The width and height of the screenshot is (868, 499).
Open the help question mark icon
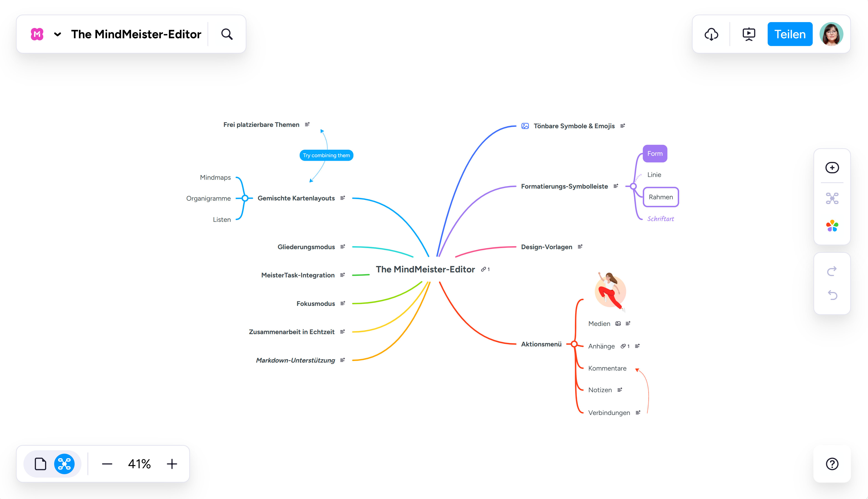tap(832, 464)
